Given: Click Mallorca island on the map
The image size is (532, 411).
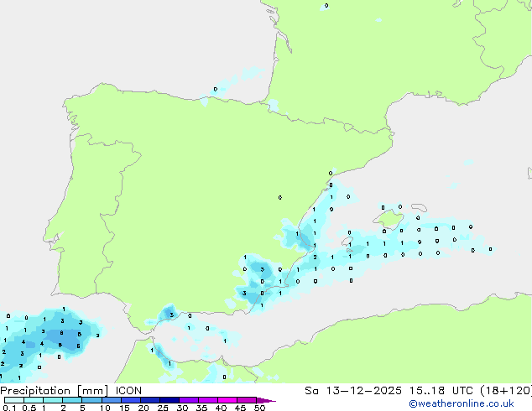Looking at the screenshot, I should (x=389, y=220).
